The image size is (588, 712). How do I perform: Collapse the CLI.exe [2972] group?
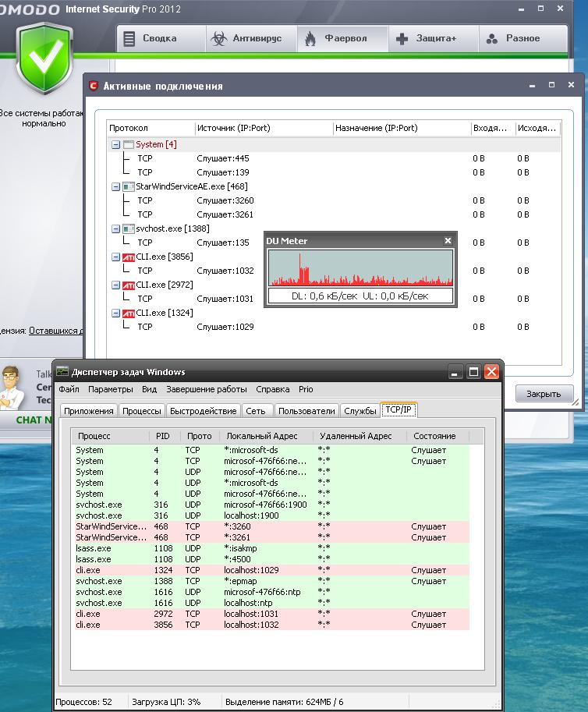tap(115, 285)
